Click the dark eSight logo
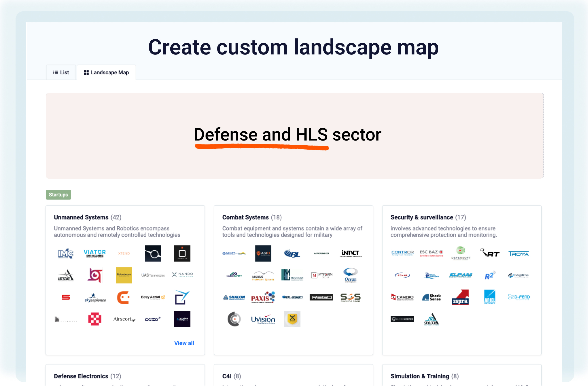 coord(182,319)
